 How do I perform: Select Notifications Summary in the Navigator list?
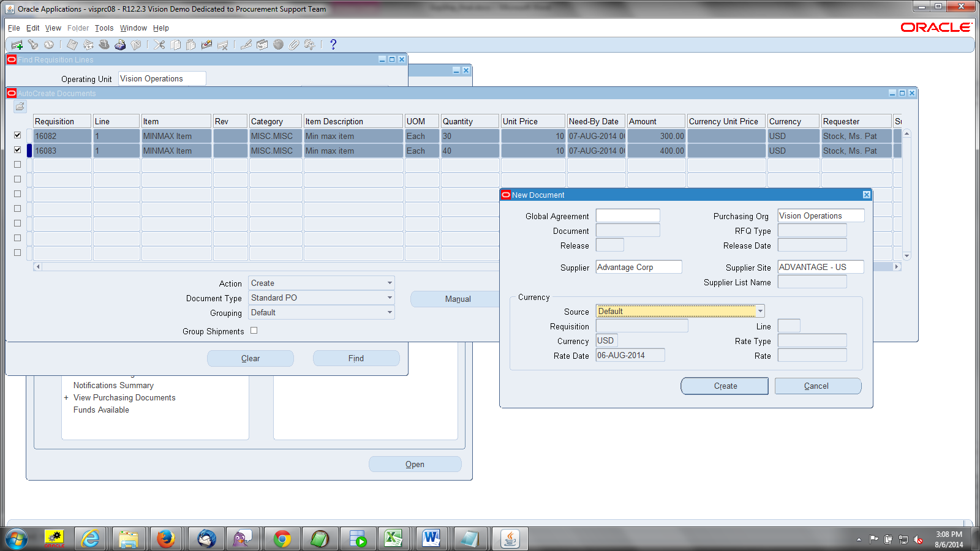[x=113, y=386]
